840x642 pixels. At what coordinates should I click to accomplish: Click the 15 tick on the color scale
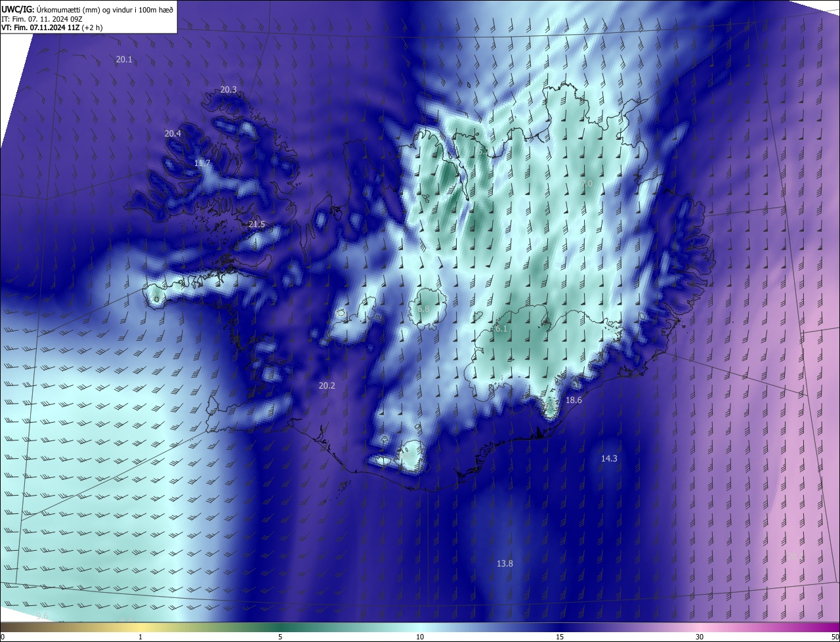tap(560, 637)
